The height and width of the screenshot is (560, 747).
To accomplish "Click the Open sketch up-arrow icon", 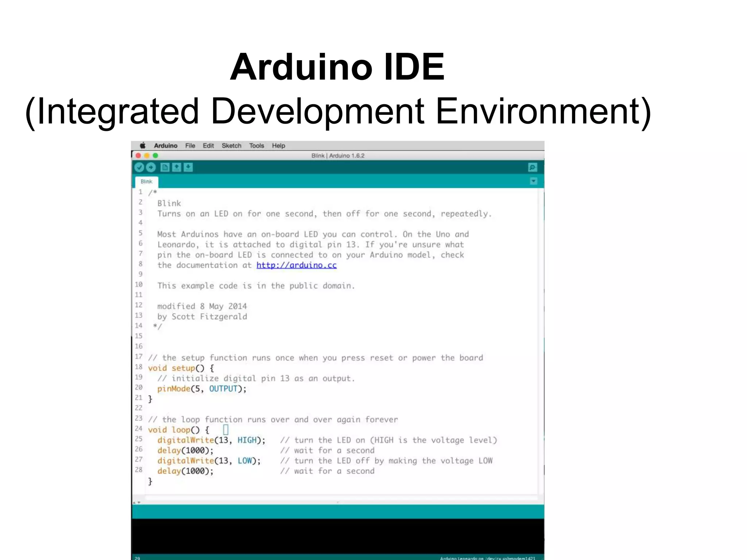I will [x=177, y=167].
